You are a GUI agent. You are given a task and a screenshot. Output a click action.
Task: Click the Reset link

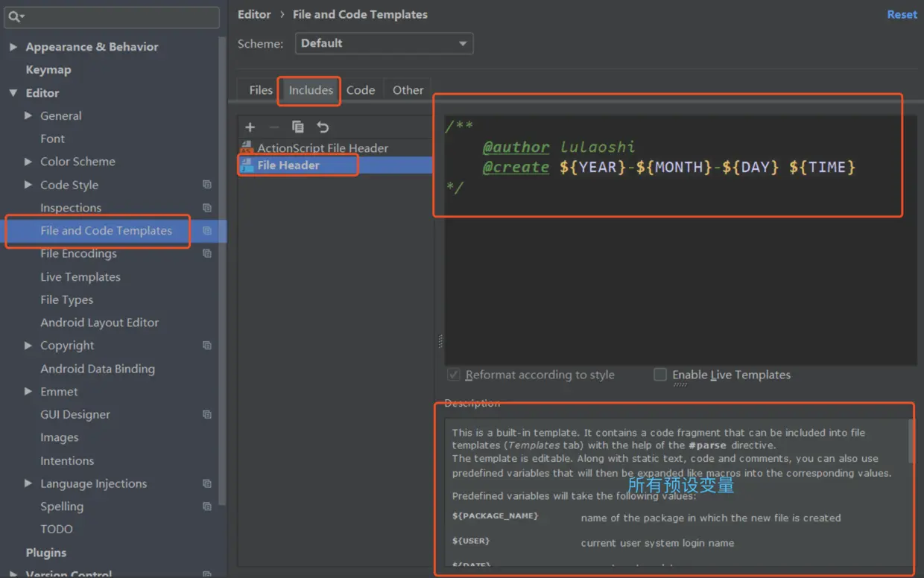[x=902, y=14]
